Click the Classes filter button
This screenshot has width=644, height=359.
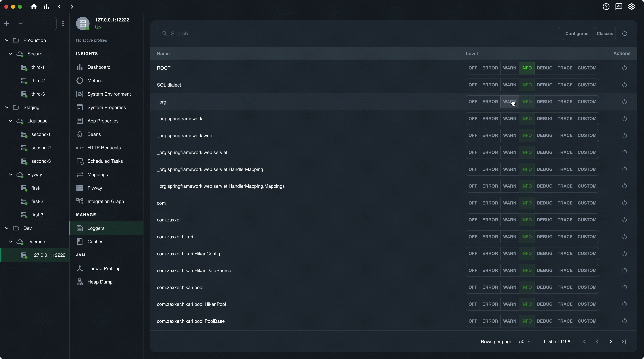tap(604, 34)
